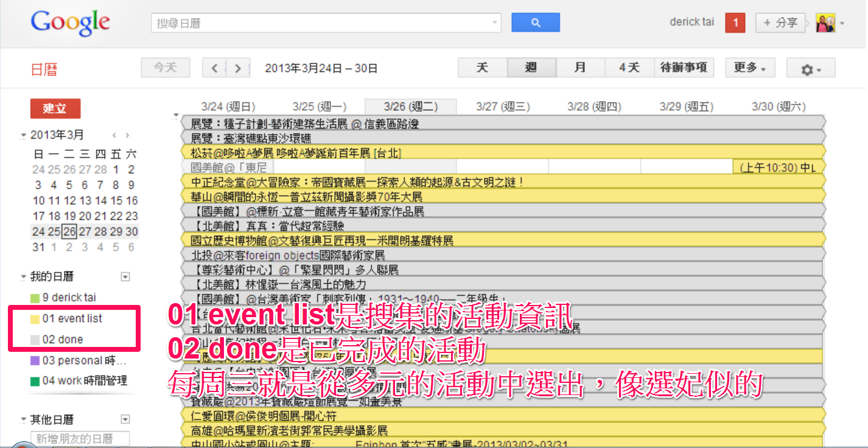The height and width of the screenshot is (448, 868).
Task: Open event 高雄@哈瑪星新濱老街
Action: (504, 430)
